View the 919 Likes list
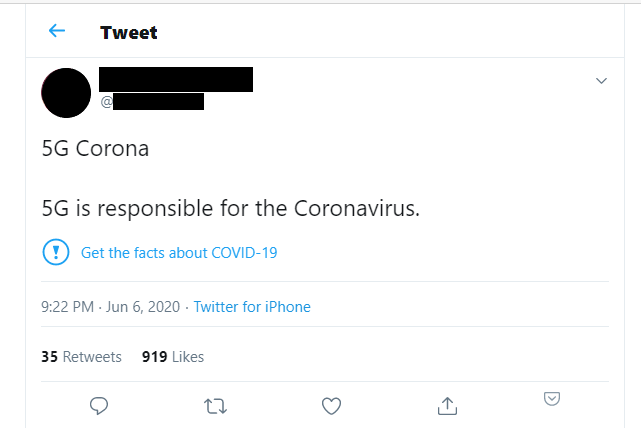The width and height of the screenshot is (641, 428). 173,357
